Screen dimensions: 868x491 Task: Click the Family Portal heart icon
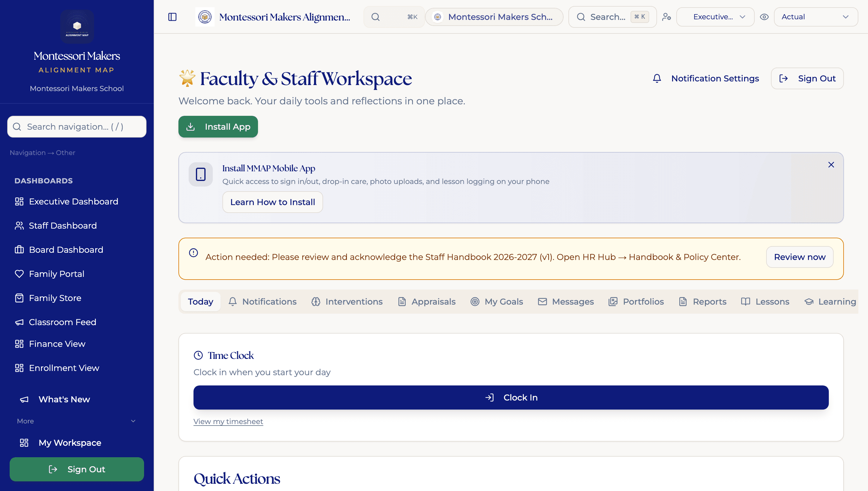tap(19, 274)
